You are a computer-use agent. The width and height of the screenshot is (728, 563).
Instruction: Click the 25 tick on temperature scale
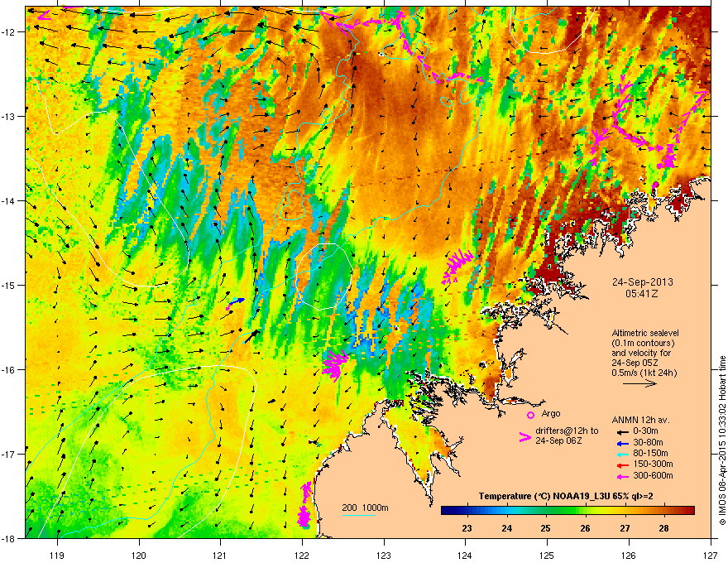pyautogui.click(x=545, y=528)
